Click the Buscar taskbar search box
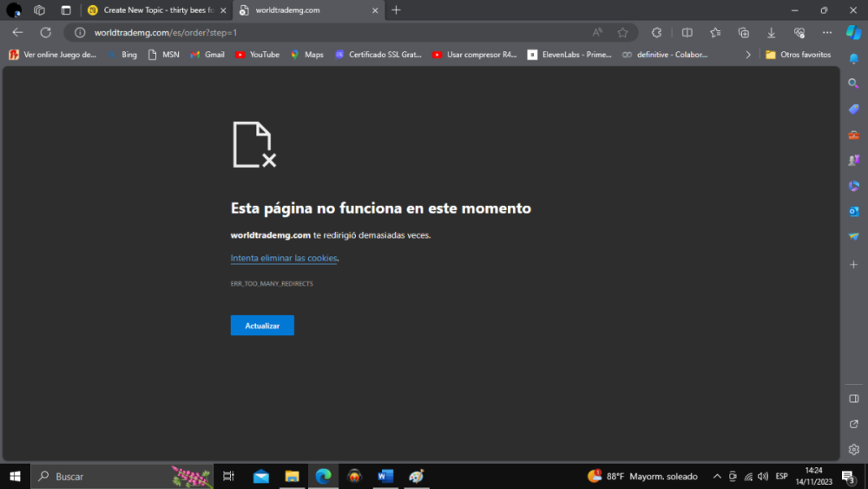The image size is (868, 489). click(122, 476)
